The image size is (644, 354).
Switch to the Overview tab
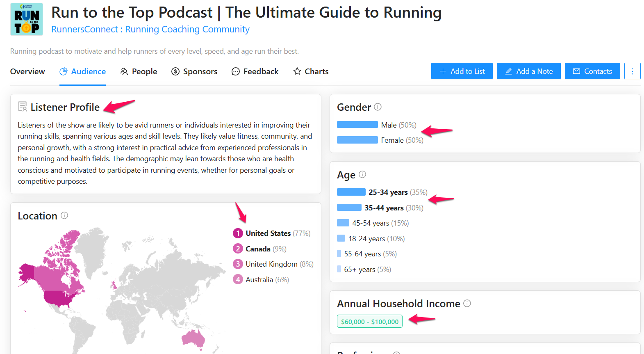27,71
